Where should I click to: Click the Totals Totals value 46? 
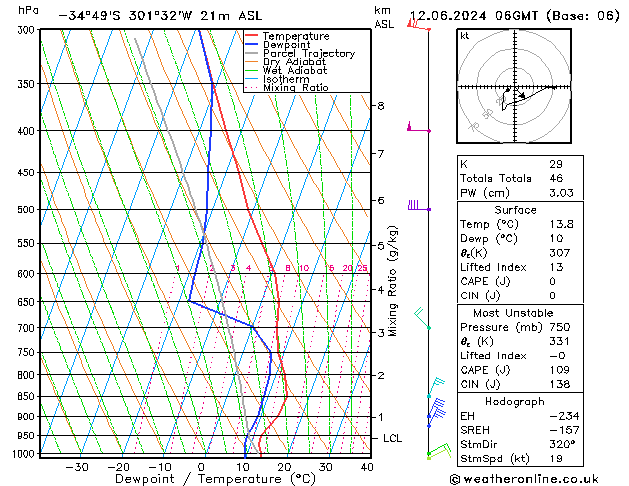[556, 178]
